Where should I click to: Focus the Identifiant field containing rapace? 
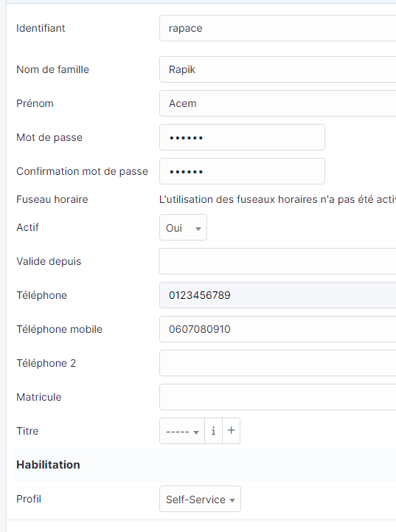click(278, 28)
